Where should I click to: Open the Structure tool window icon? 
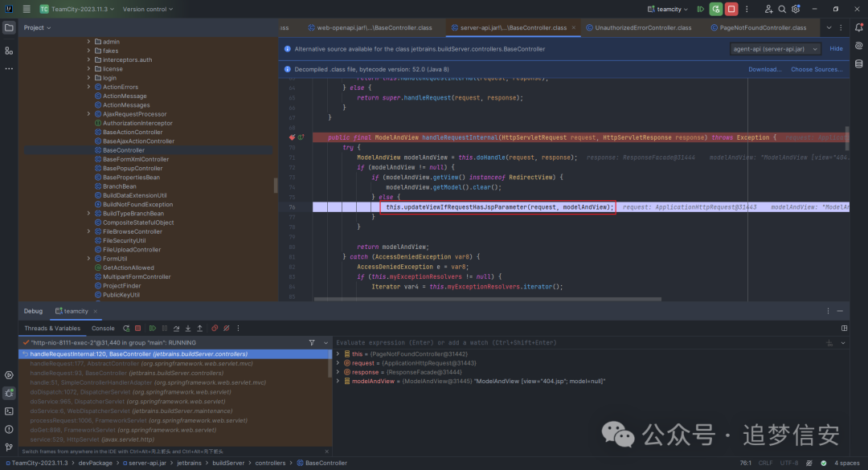tap(9, 51)
